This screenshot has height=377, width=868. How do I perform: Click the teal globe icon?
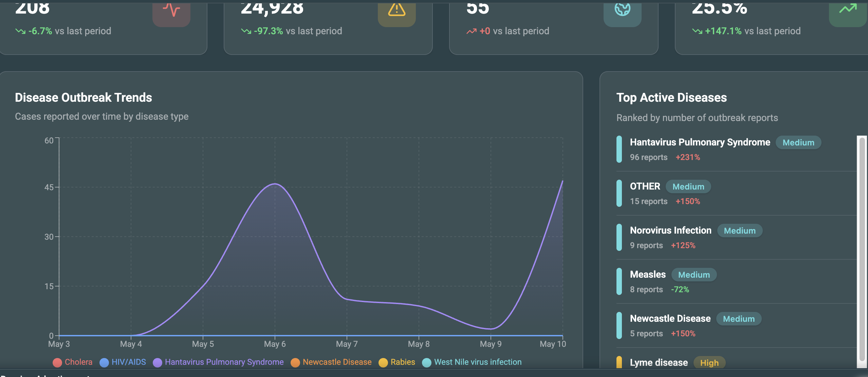click(x=622, y=9)
